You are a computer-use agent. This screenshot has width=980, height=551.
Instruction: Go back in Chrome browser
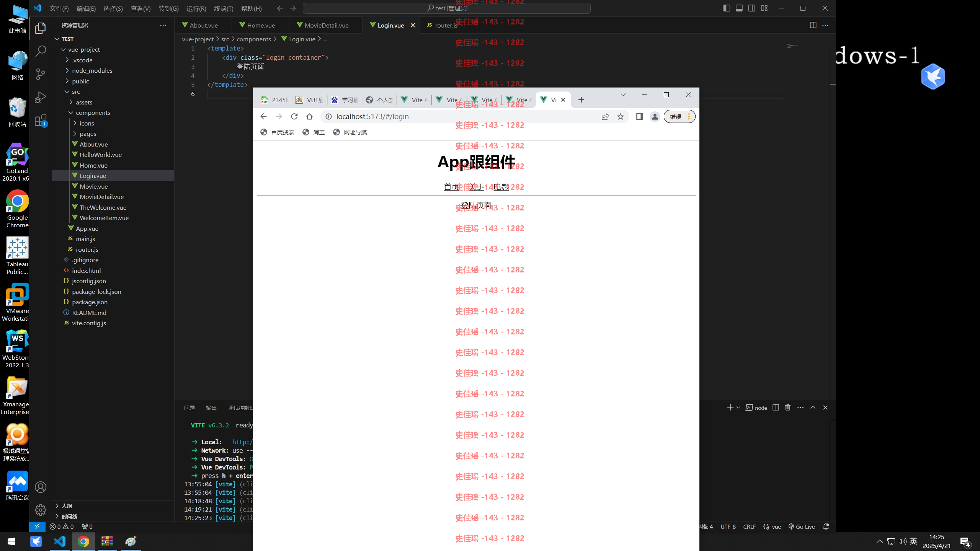point(263,116)
